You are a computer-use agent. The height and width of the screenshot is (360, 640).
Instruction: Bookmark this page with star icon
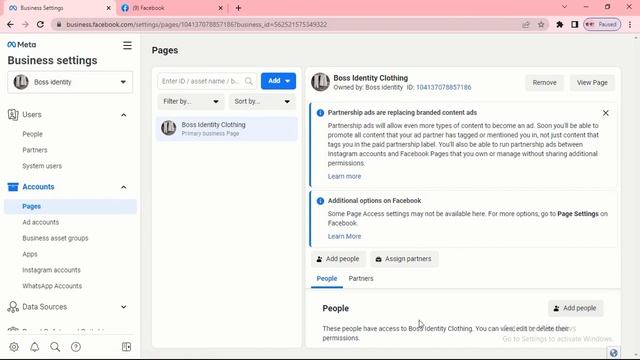[x=541, y=24]
